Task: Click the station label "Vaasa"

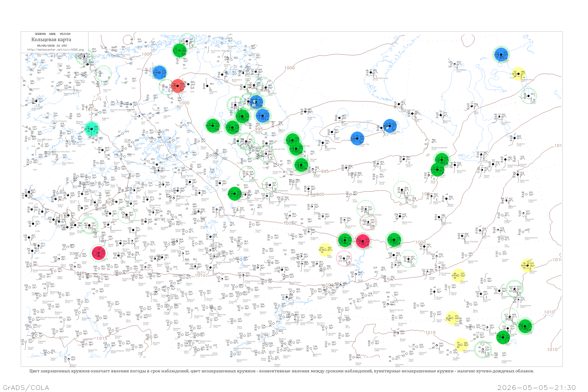Action: (x=143, y=122)
